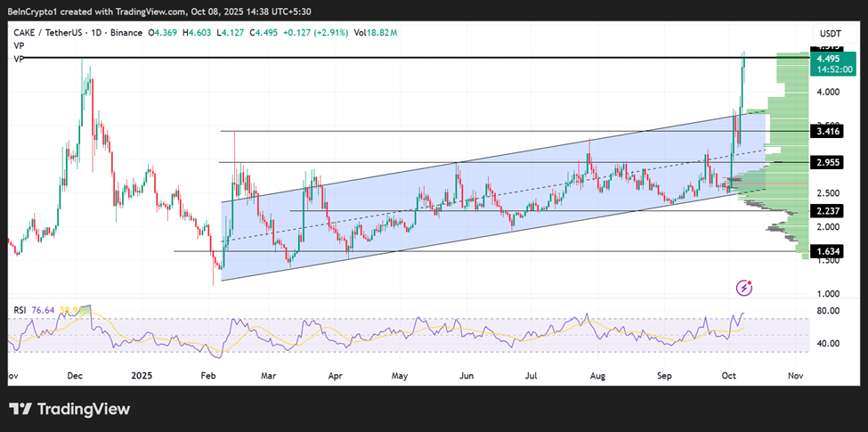Click the May label on the time axis

(400, 376)
